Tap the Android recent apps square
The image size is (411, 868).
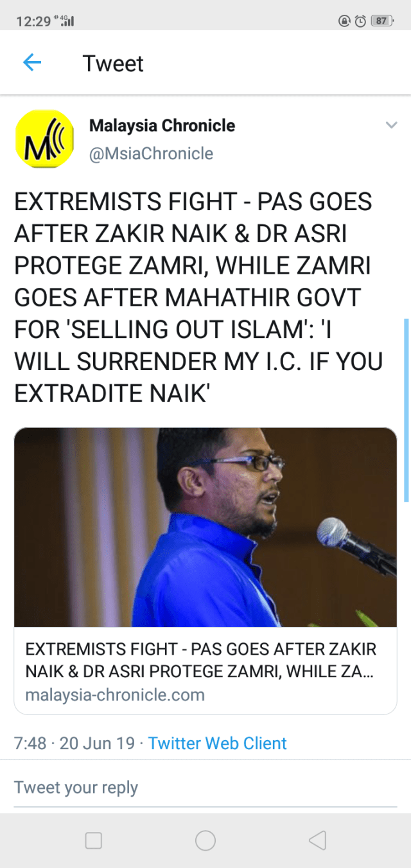pyautogui.click(x=94, y=840)
